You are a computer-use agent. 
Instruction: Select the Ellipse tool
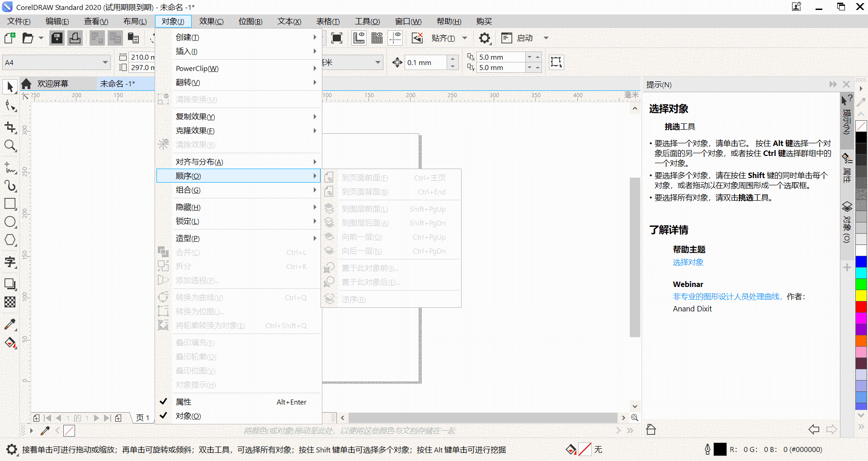[x=10, y=222]
